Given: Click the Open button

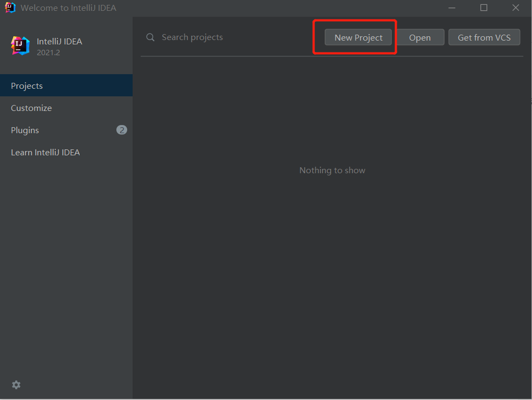Looking at the screenshot, I should tap(420, 37).
